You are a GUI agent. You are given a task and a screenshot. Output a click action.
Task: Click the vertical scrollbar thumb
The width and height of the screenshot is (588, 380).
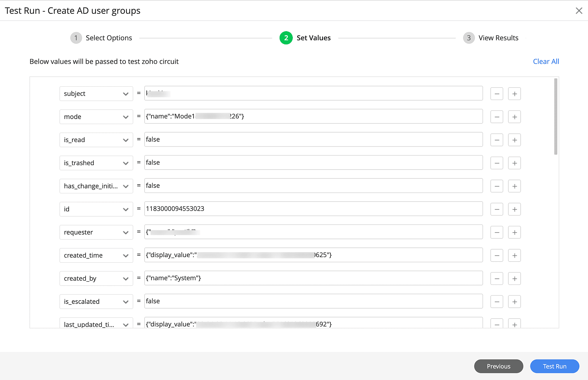pos(555,116)
